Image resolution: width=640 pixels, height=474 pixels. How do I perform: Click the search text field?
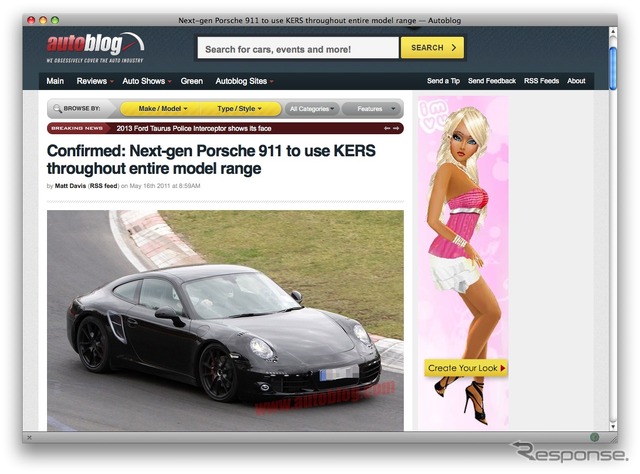click(298, 48)
